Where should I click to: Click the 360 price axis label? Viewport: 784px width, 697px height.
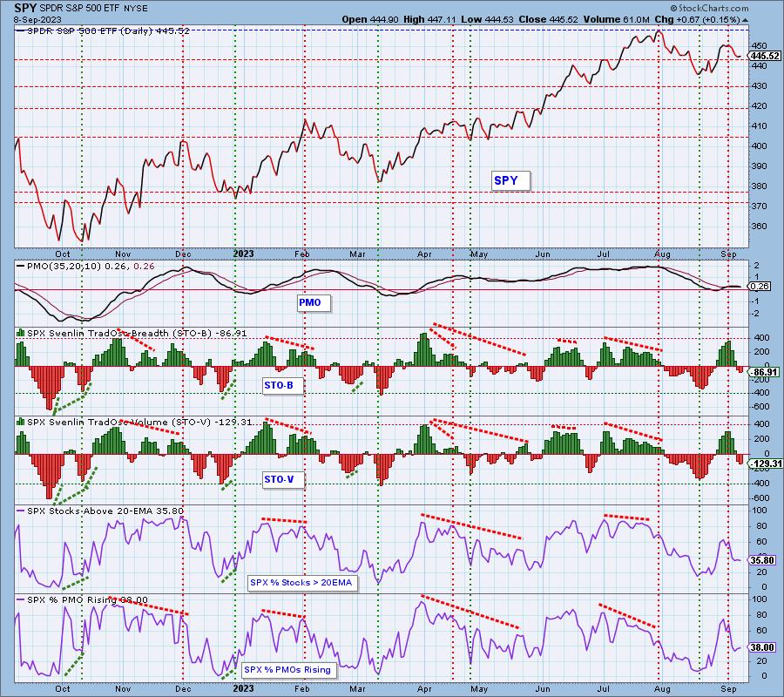click(x=760, y=226)
